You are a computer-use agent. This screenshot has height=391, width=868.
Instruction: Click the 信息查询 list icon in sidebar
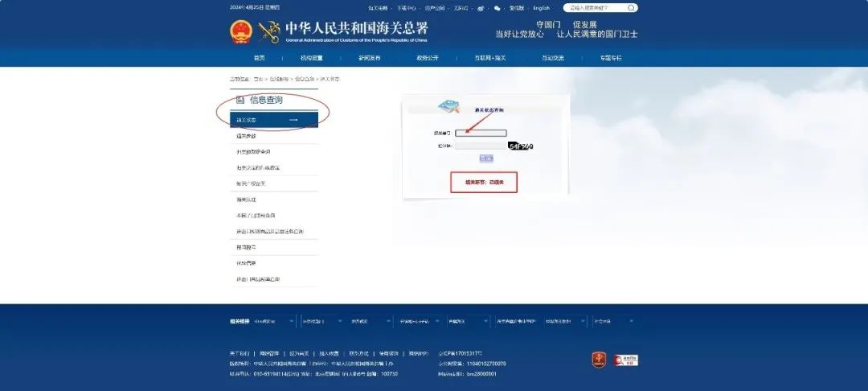point(240,100)
